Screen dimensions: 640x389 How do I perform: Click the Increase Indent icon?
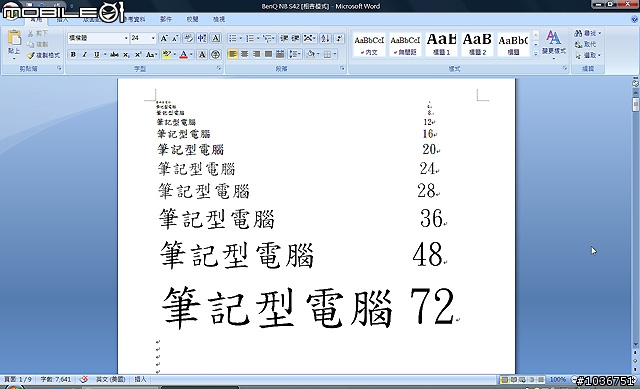tap(296, 38)
